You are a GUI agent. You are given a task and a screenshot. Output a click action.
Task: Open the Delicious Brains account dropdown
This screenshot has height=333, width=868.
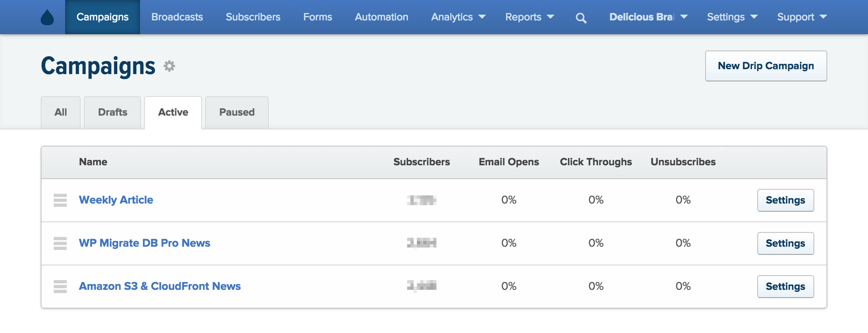click(x=648, y=17)
